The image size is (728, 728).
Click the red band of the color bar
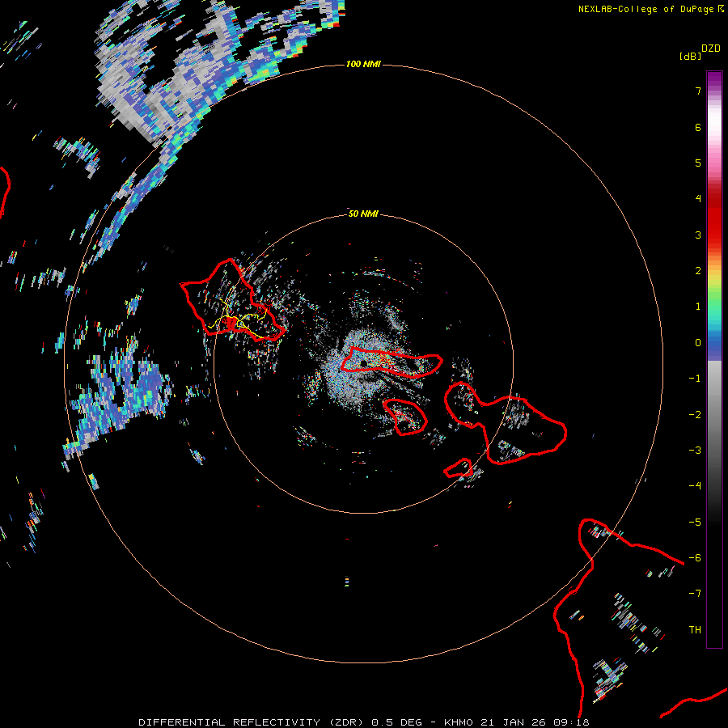(x=714, y=218)
